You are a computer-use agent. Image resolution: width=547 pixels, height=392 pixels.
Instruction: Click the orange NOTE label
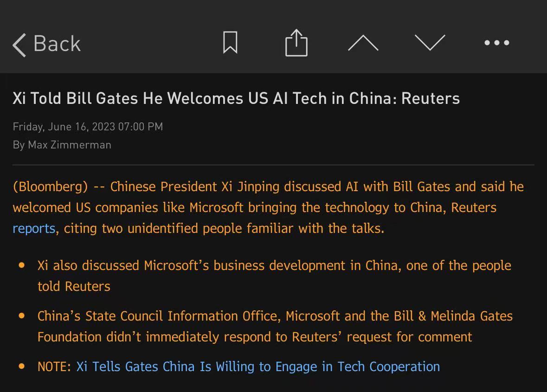coord(54,366)
